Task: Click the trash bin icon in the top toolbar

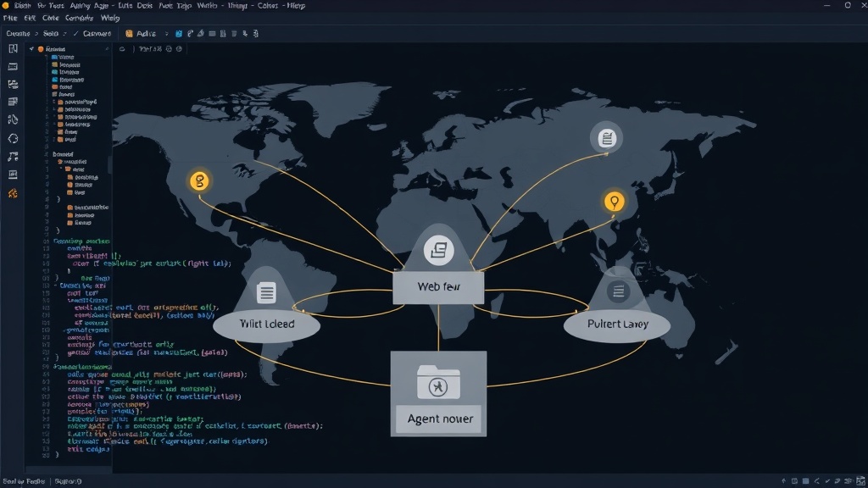Action: (223, 33)
